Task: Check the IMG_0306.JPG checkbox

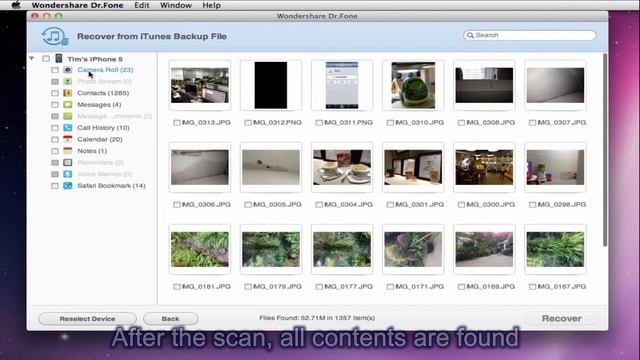Action: coord(177,204)
